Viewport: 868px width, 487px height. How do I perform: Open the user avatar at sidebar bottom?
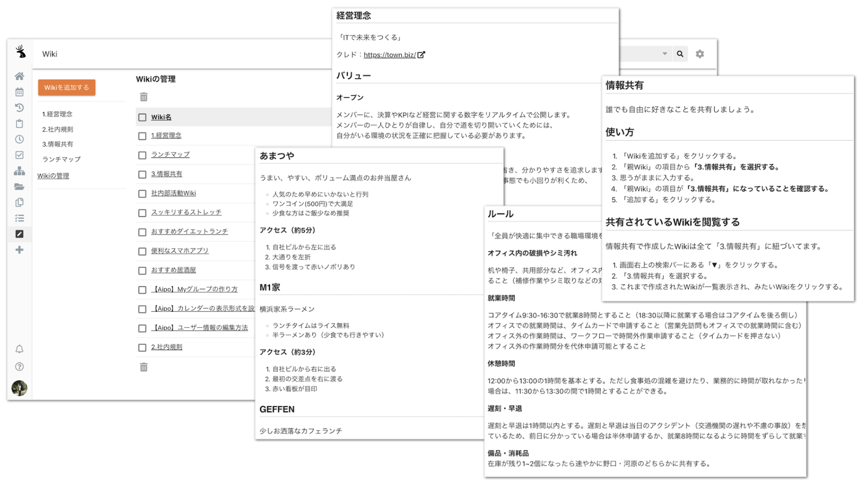tap(19, 388)
